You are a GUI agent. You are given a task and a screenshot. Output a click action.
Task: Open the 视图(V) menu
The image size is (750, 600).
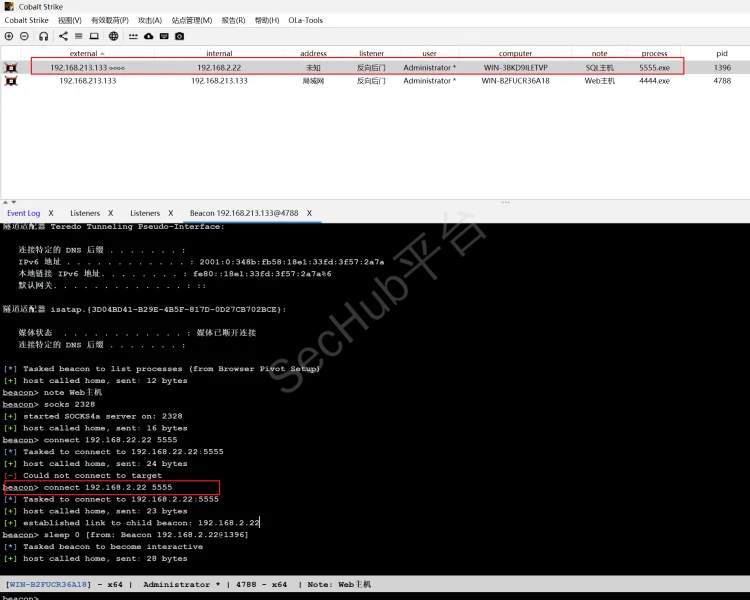(x=70, y=20)
